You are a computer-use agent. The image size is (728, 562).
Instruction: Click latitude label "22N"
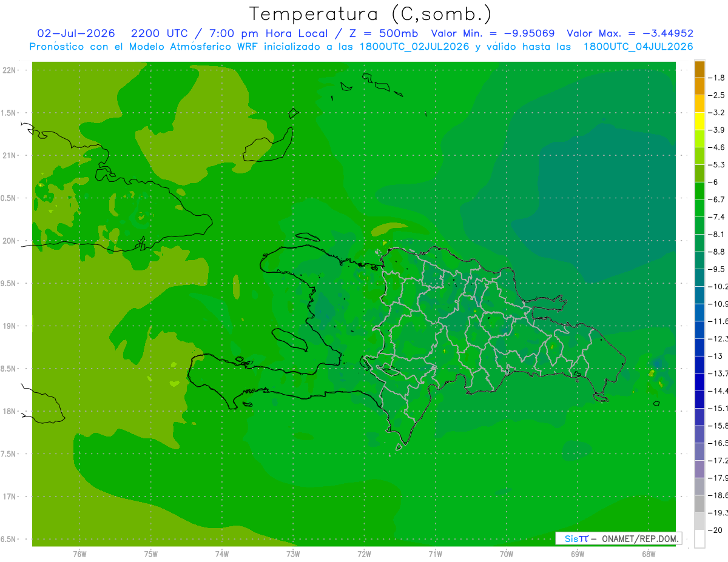(x=10, y=70)
